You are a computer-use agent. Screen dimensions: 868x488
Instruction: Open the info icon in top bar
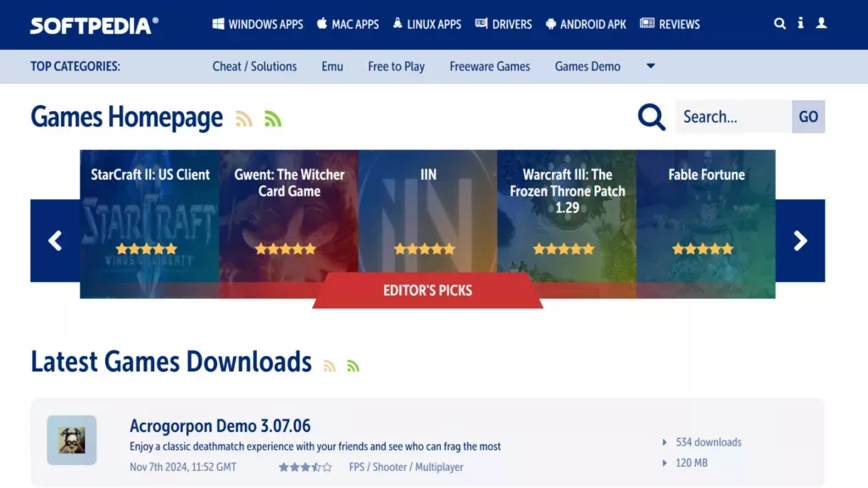tap(800, 24)
